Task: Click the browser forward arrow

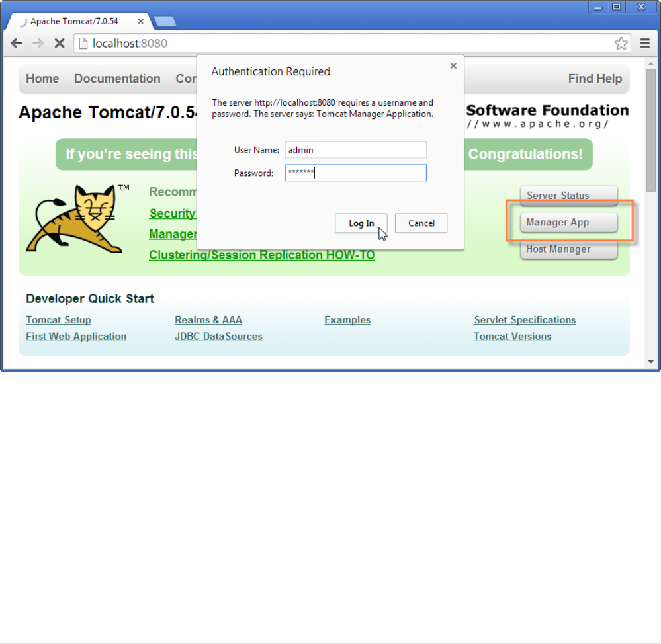Action: (38, 43)
